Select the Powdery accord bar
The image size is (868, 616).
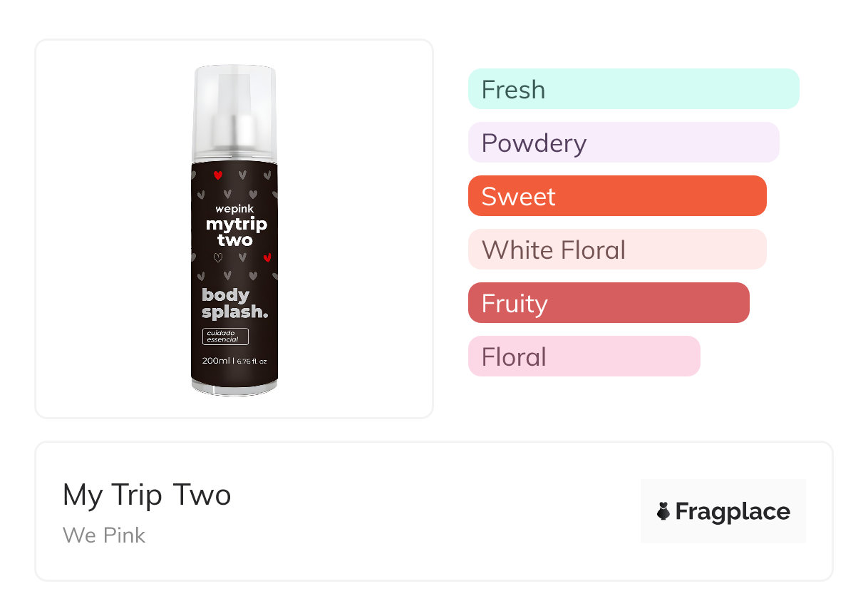(x=623, y=143)
